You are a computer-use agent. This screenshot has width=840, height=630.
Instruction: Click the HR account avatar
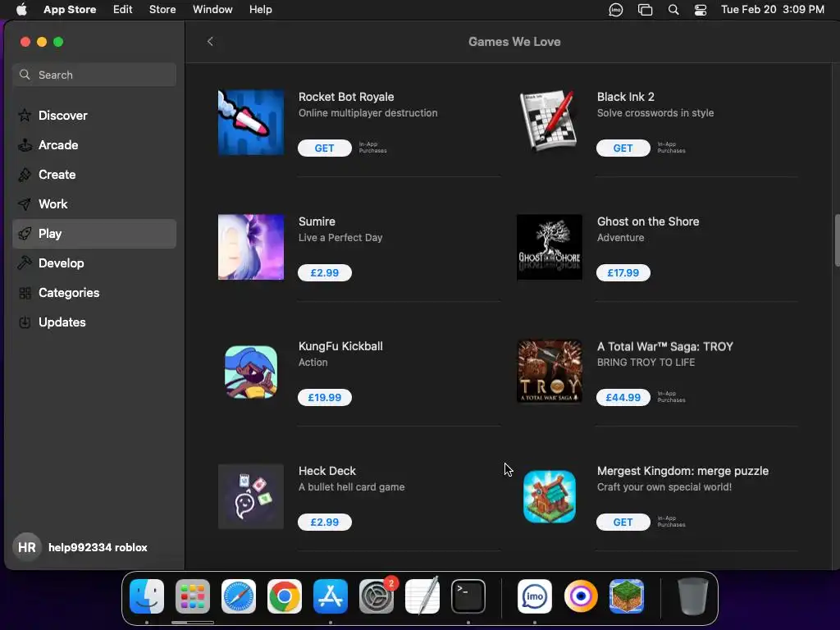27,547
